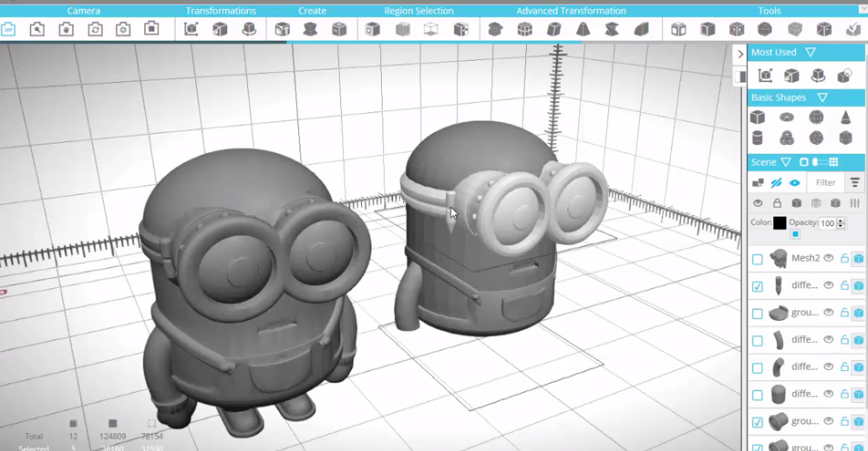Select the wireframe box Region Selection tool
Image resolution: width=868 pixels, height=451 pixels.
coord(431,30)
